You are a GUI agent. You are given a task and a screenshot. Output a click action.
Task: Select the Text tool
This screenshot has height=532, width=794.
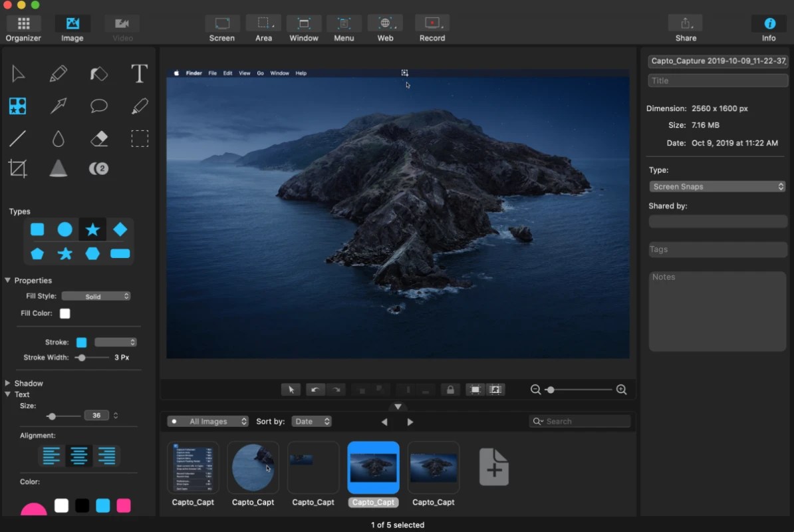point(139,74)
